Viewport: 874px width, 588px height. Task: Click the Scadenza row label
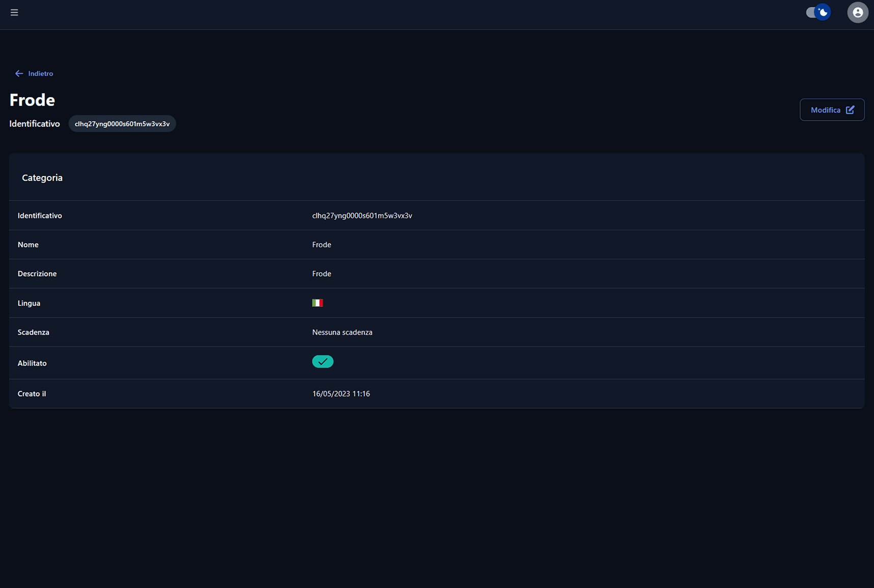34,332
